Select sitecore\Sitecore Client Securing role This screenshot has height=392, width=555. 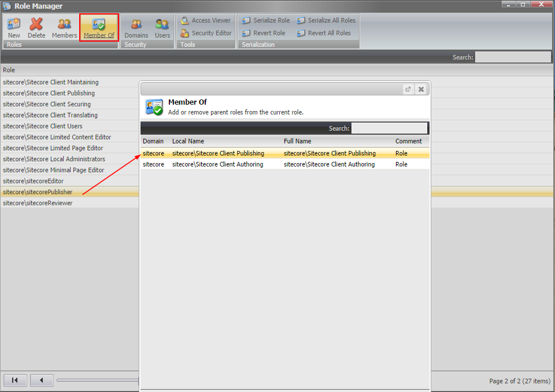click(x=70, y=104)
